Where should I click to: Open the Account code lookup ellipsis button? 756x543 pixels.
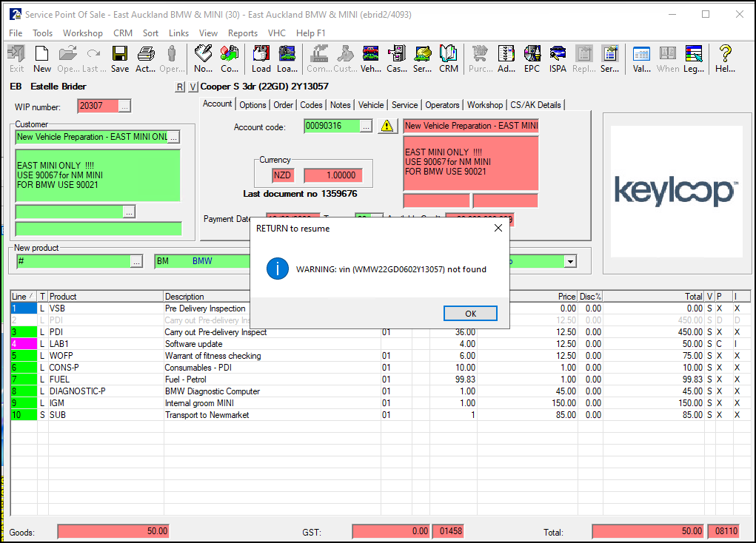tap(366, 127)
